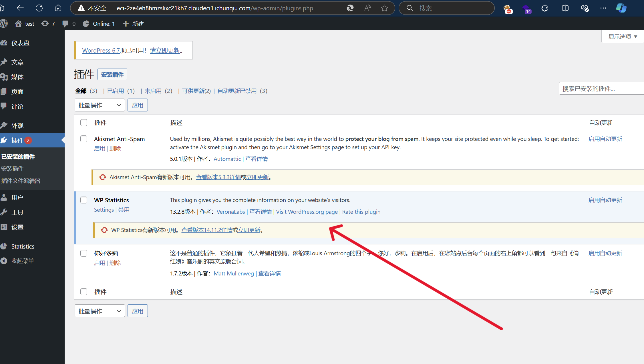Toggle the select-all checkbox in table header
This screenshot has width=644, height=364.
pyautogui.click(x=84, y=123)
